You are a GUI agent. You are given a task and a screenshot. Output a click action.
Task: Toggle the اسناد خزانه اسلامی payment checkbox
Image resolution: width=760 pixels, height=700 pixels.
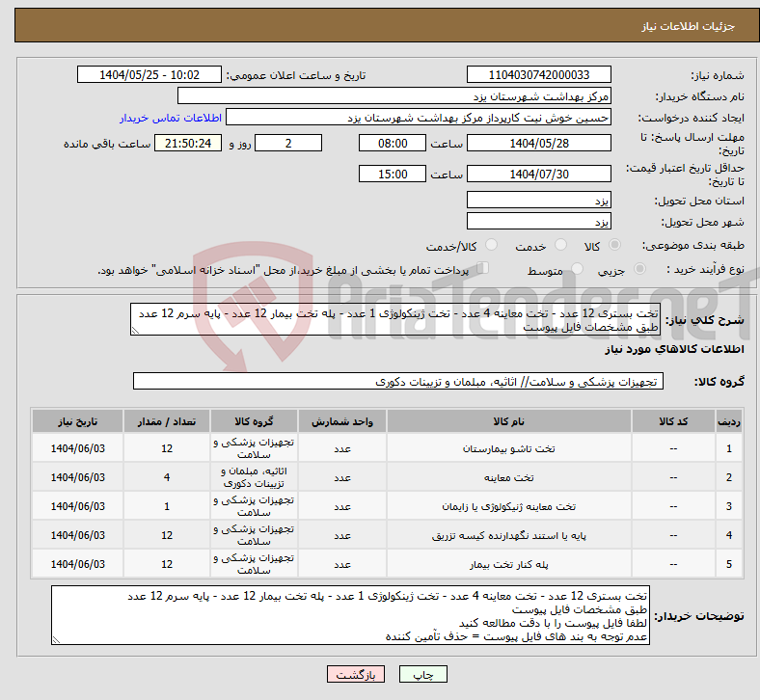click(x=483, y=267)
